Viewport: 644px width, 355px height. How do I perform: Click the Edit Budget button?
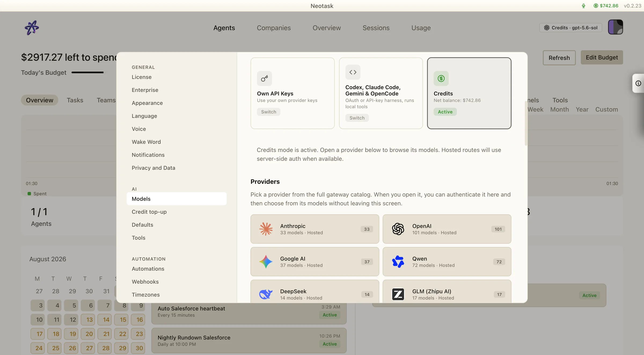[x=602, y=57]
